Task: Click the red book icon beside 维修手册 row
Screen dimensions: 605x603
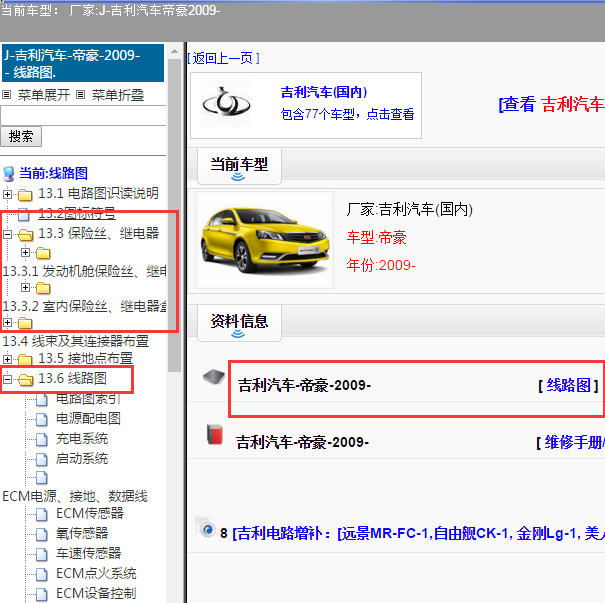Action: [215, 434]
